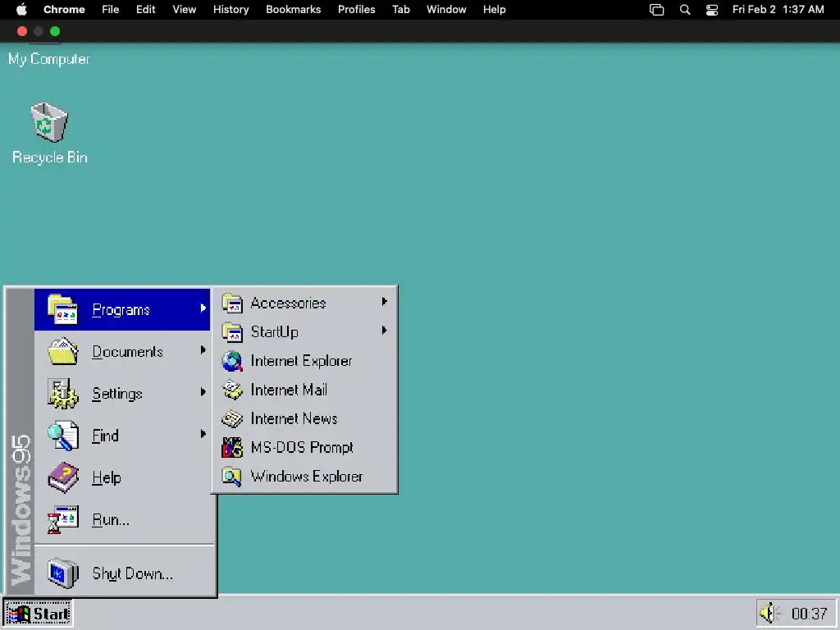Select Programs label in Start menu

pyautogui.click(x=121, y=309)
